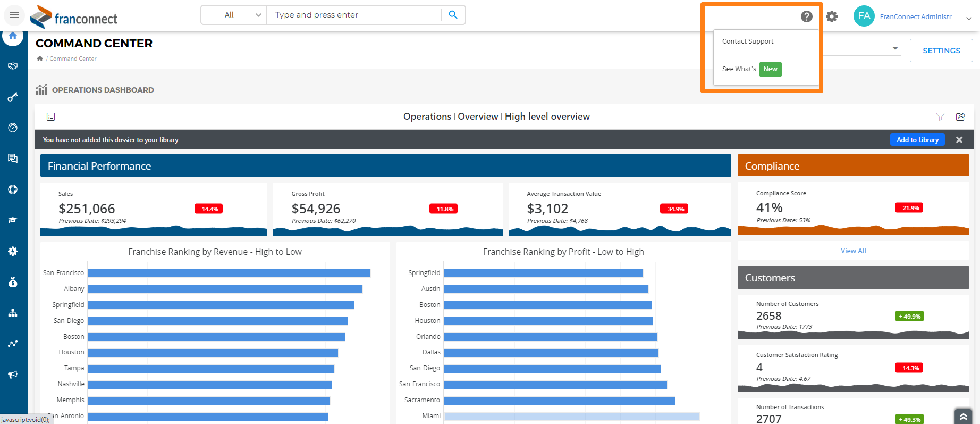Viewport: 980px width, 424px height.
Task: Select Contact Support from help menu
Action: click(748, 41)
